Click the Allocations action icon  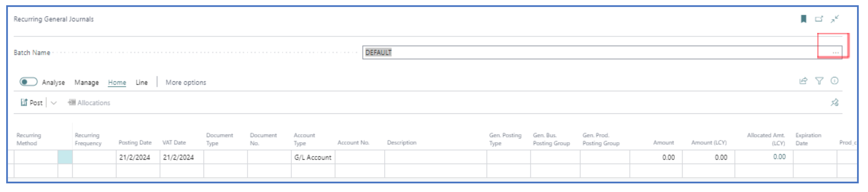click(72, 103)
